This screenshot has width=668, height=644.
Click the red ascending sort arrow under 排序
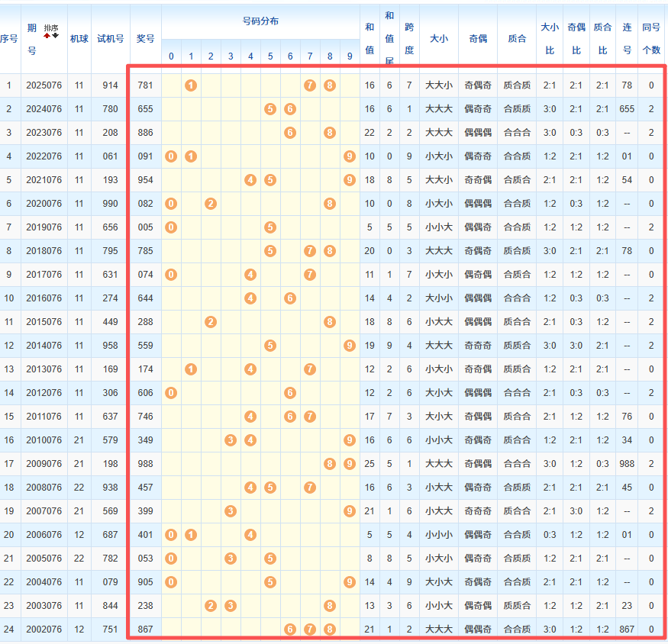click(47, 35)
